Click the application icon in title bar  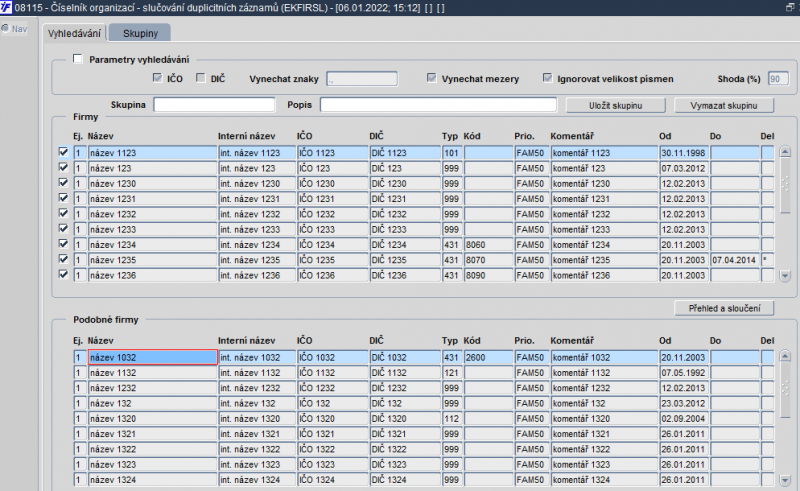6,8
